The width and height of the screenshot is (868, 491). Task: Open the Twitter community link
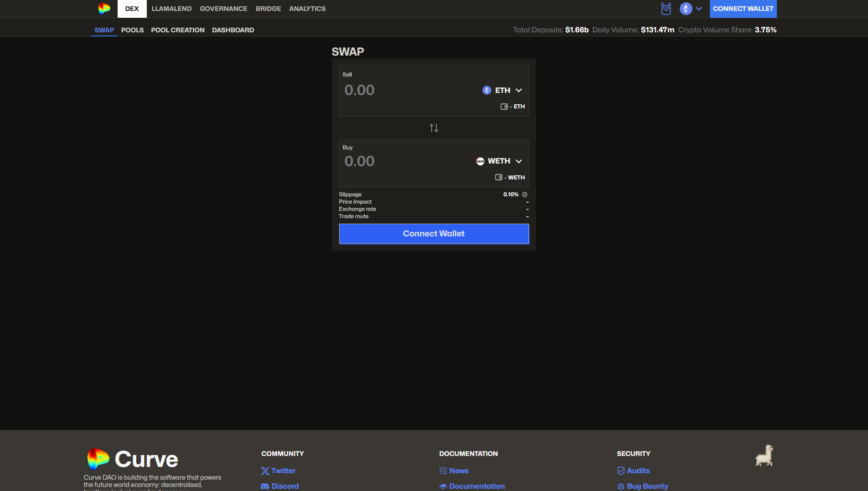coord(284,471)
